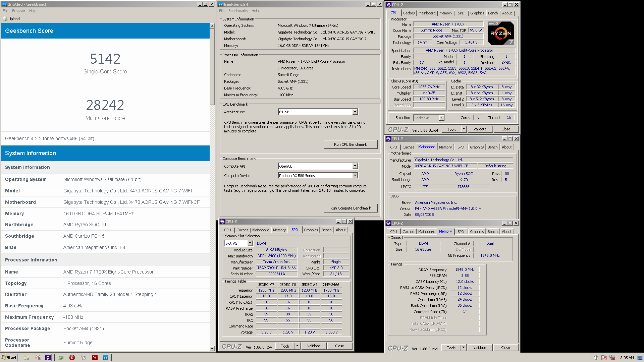Click title bar icon of CPU-Z Memory window
Image resolution: width=644 pixels, height=362 pixels.
pyautogui.click(x=388, y=223)
